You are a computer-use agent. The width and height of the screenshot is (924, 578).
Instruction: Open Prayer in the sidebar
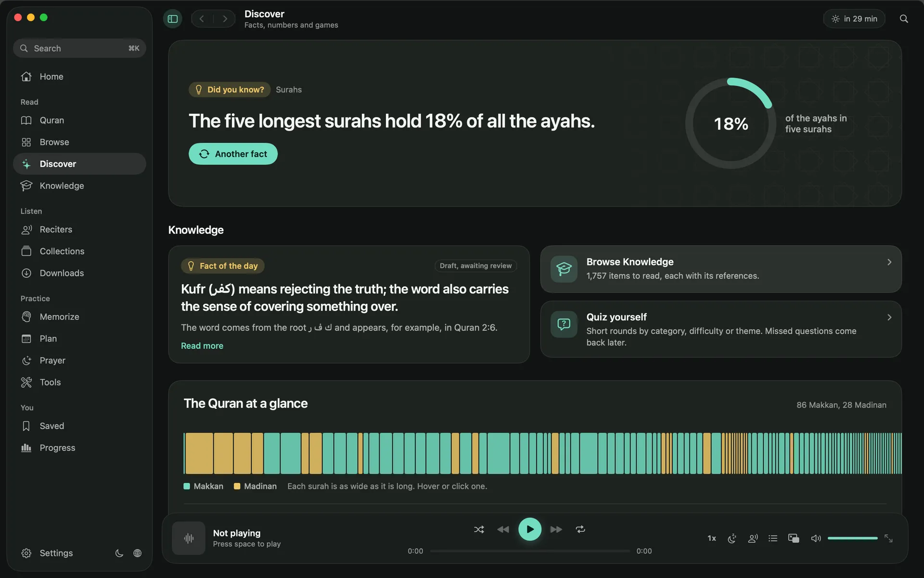pyautogui.click(x=79, y=360)
